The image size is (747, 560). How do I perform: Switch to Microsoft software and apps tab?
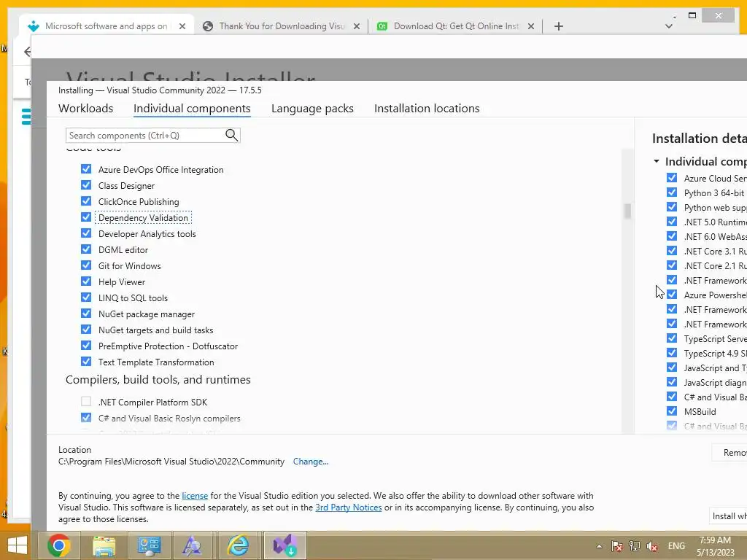(x=107, y=26)
